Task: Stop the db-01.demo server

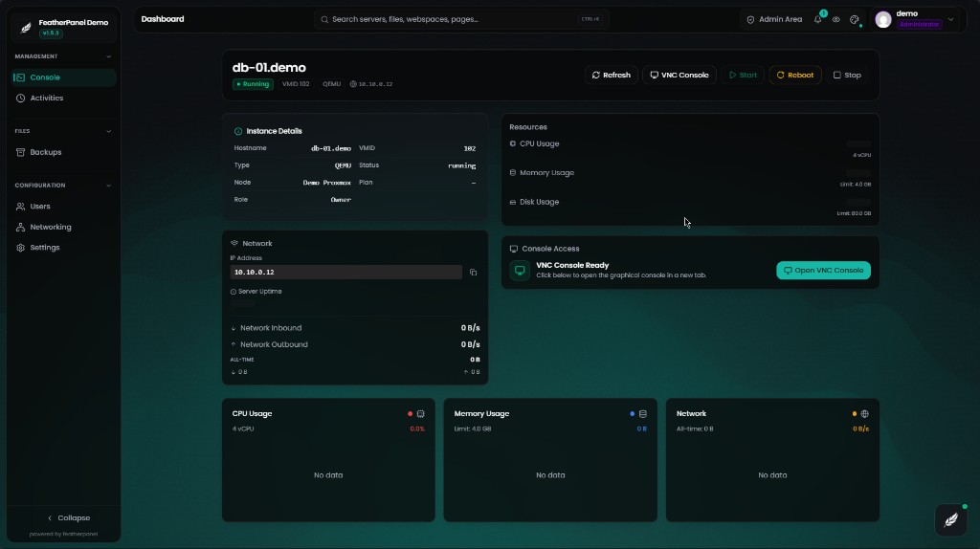Action: pos(847,75)
